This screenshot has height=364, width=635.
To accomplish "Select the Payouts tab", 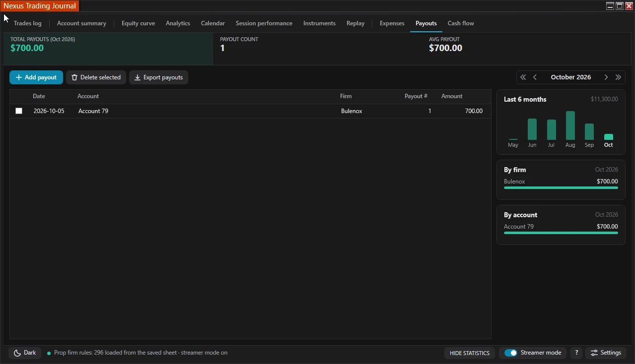I will [426, 23].
